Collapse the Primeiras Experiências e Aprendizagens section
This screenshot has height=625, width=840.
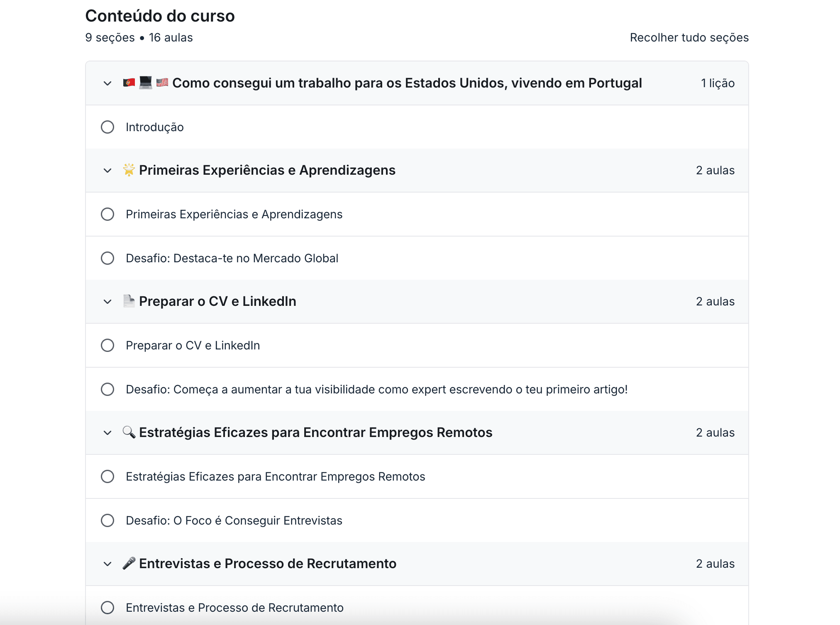tap(107, 170)
